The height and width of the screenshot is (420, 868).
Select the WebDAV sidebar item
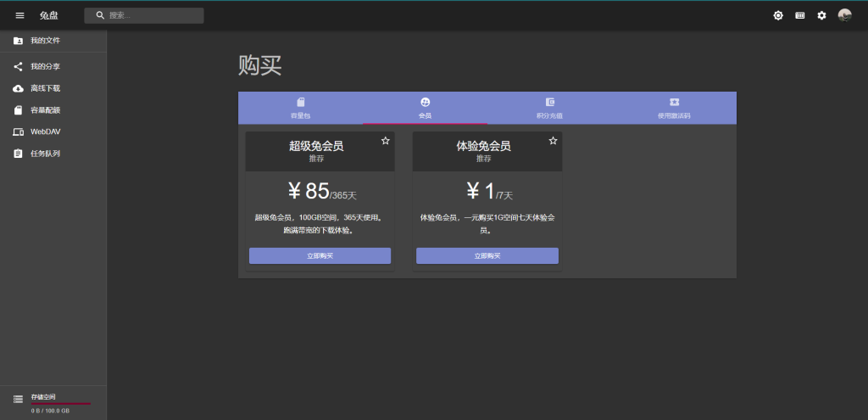pos(46,132)
